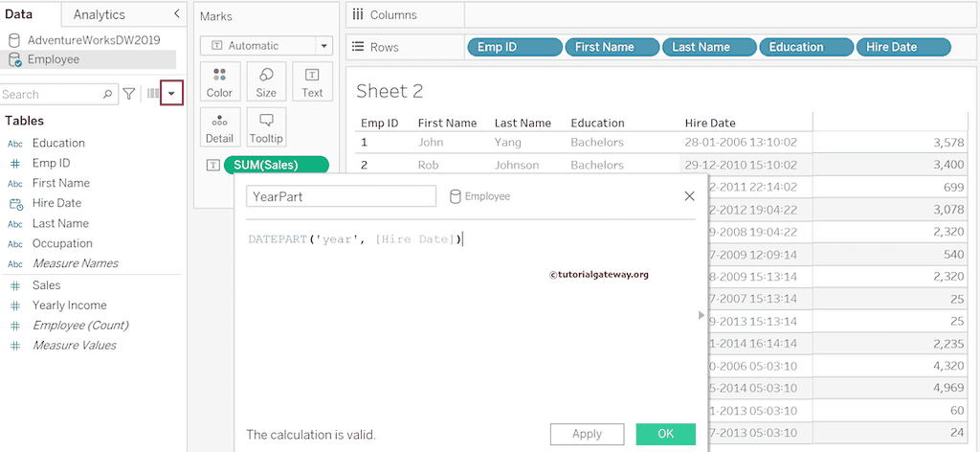Open the Color marks card
This screenshot has height=452, width=980.
pyautogui.click(x=219, y=81)
